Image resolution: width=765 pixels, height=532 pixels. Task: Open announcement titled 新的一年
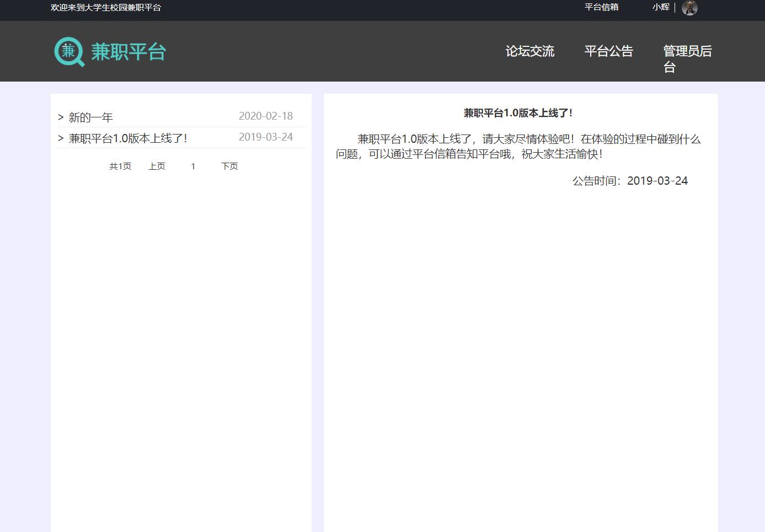point(90,117)
